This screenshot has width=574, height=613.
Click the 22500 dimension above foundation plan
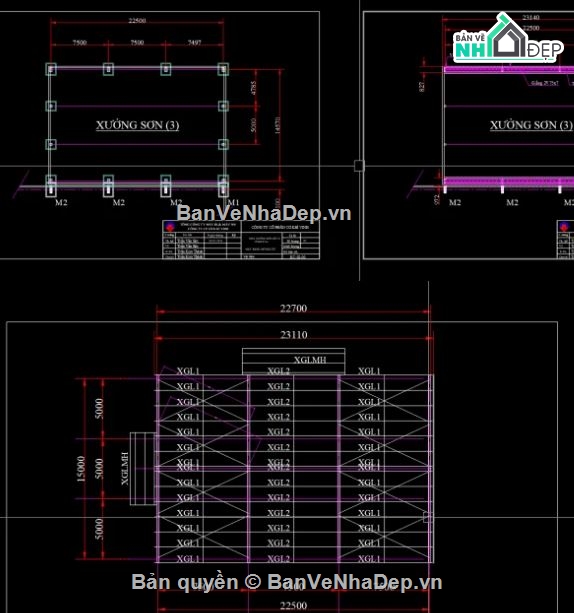[x=137, y=20]
